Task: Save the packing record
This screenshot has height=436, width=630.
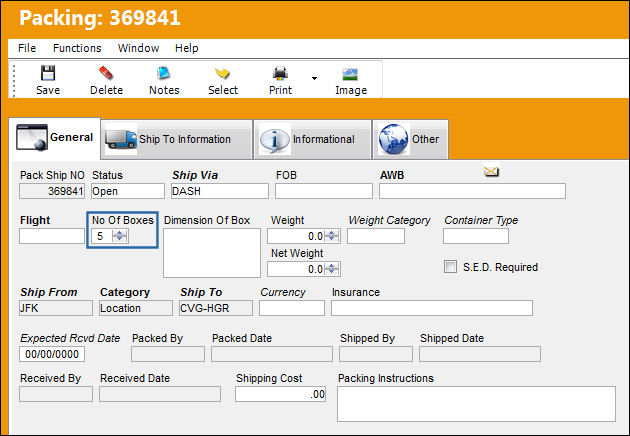Action: coord(48,80)
